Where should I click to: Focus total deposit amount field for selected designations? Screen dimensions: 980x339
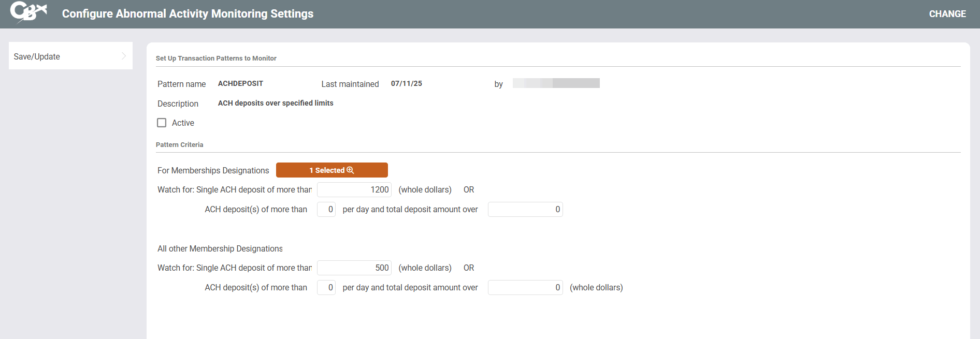(525, 210)
